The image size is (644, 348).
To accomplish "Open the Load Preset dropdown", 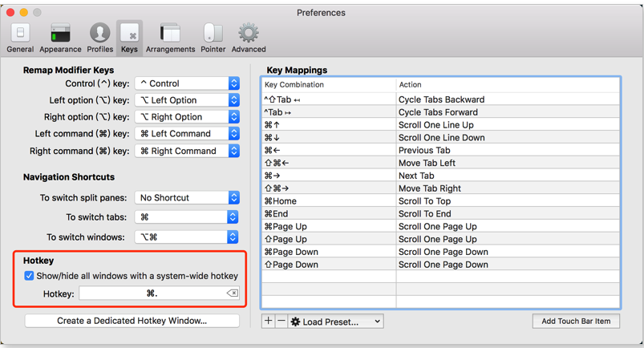I will click(336, 322).
